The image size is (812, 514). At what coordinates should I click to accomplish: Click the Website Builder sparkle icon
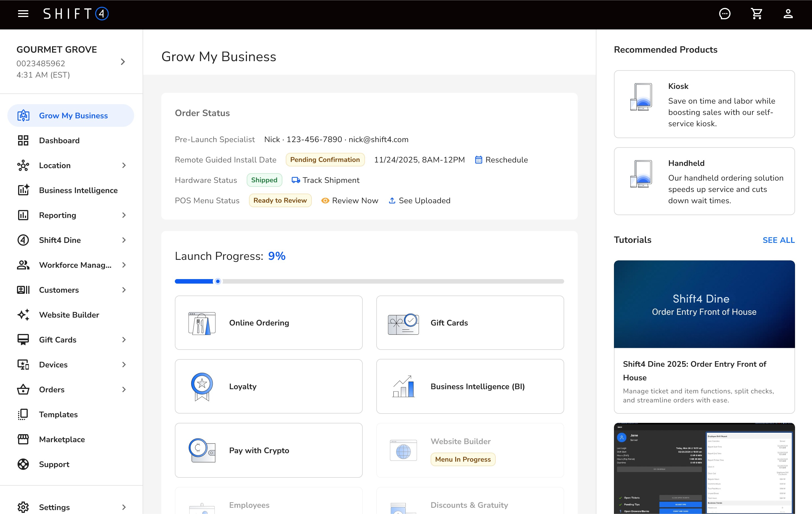click(23, 315)
